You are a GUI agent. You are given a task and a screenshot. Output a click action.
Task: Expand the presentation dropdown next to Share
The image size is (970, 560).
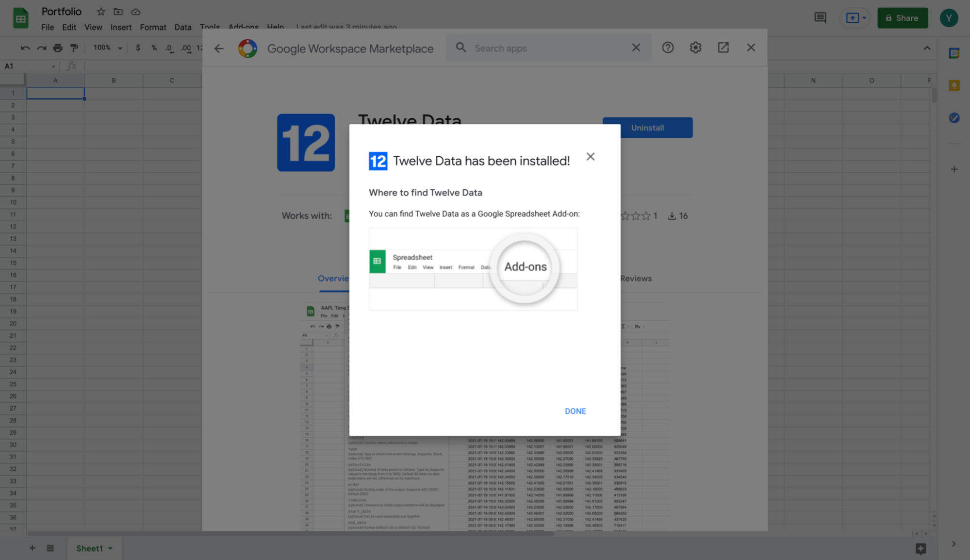(864, 17)
